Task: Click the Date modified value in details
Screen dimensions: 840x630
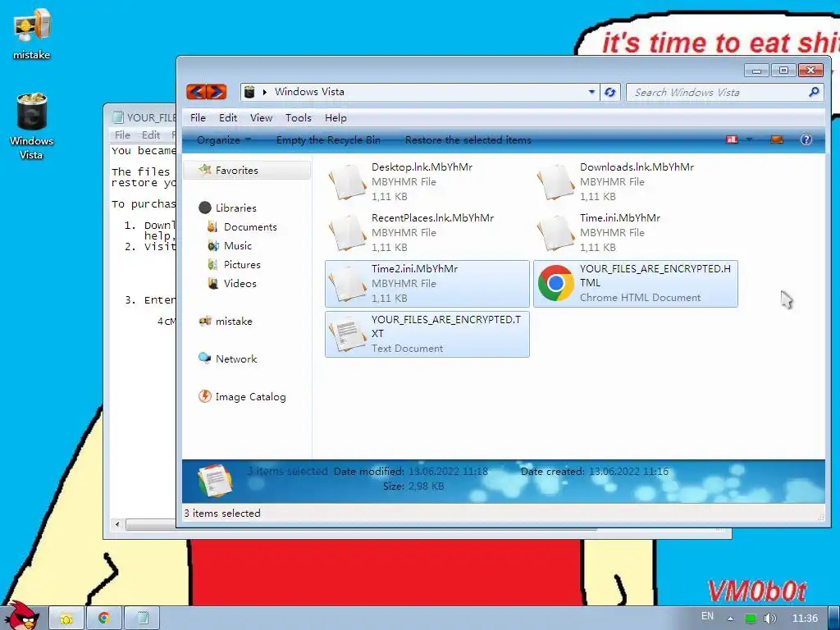Action: pyautogui.click(x=448, y=472)
